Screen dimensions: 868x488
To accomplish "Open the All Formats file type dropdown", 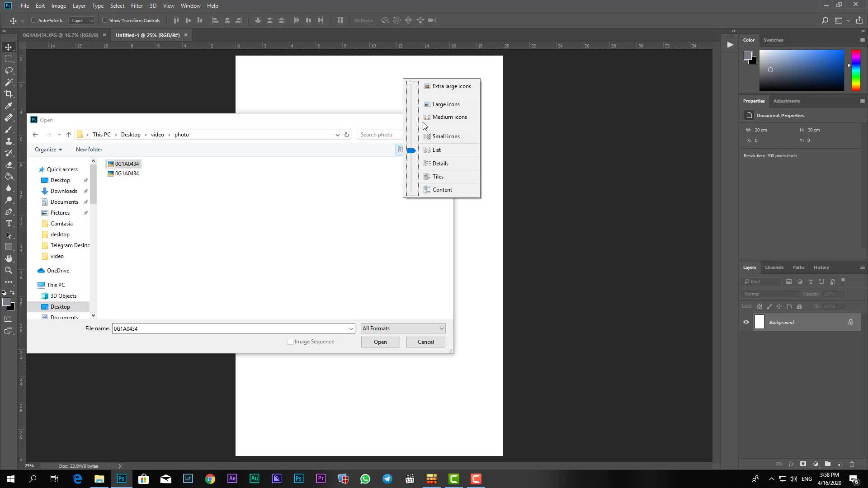I will tap(403, 328).
